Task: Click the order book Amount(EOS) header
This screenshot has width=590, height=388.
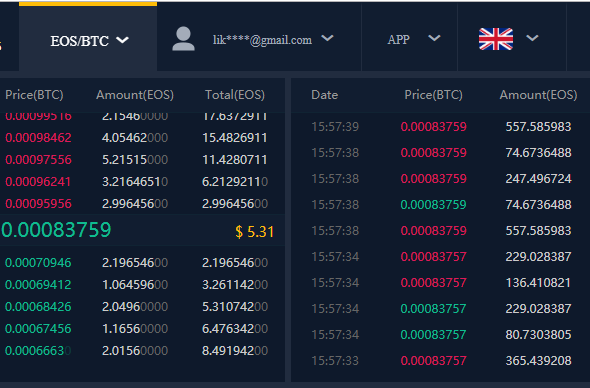Action: (x=135, y=95)
